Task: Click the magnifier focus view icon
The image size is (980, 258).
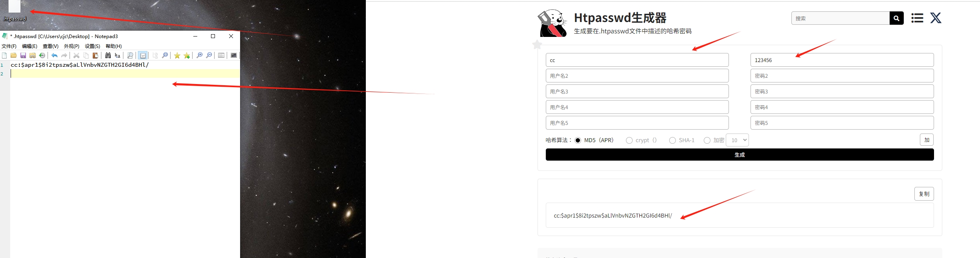Action: pyautogui.click(x=165, y=55)
